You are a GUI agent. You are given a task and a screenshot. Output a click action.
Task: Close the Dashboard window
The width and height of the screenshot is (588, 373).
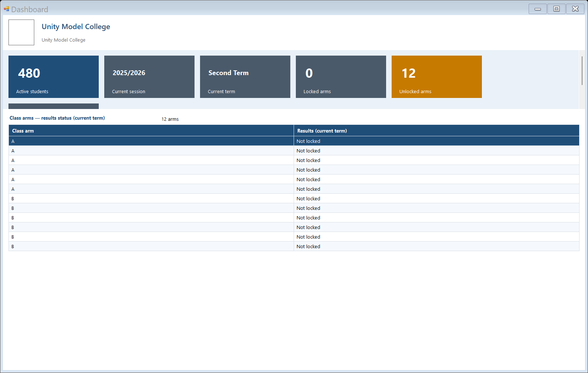click(x=575, y=9)
